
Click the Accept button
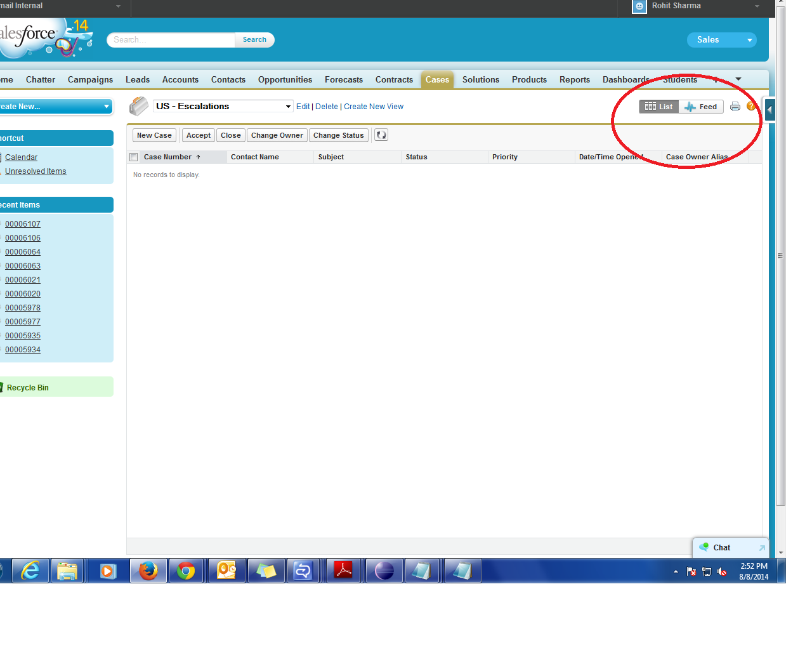(199, 135)
